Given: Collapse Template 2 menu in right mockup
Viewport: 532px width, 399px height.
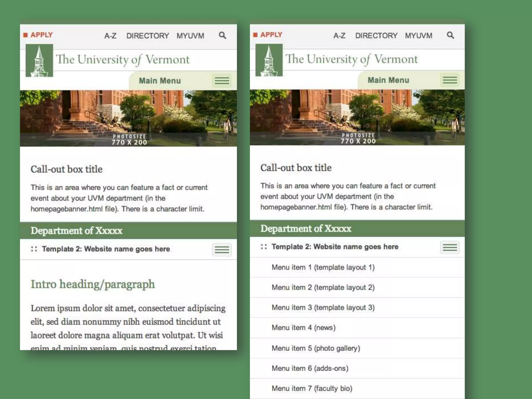Looking at the screenshot, I should 450,247.
